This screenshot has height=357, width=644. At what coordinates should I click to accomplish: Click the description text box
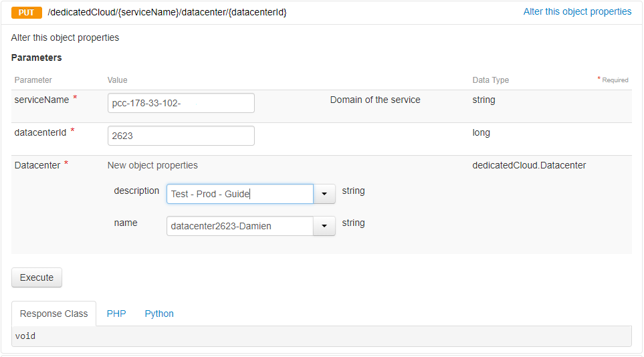[239, 194]
